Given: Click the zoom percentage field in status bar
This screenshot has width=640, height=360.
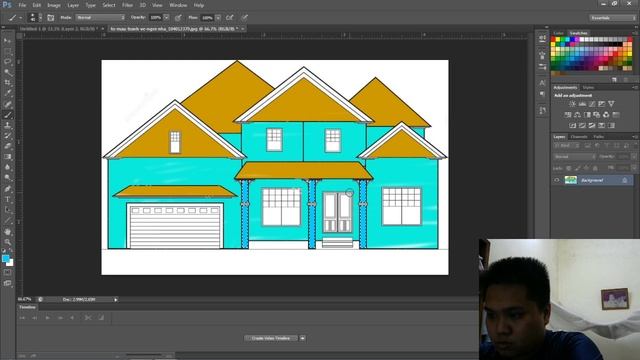Looking at the screenshot, I should [x=24, y=299].
